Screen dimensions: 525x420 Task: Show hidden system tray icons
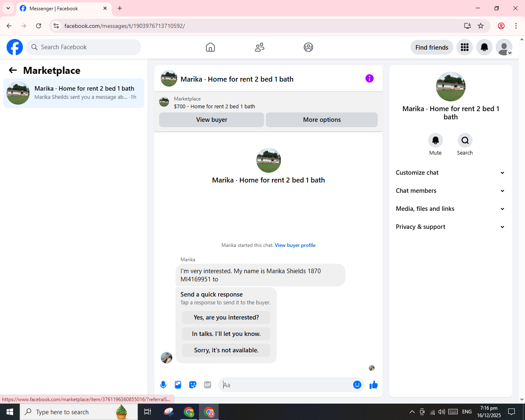point(412,412)
